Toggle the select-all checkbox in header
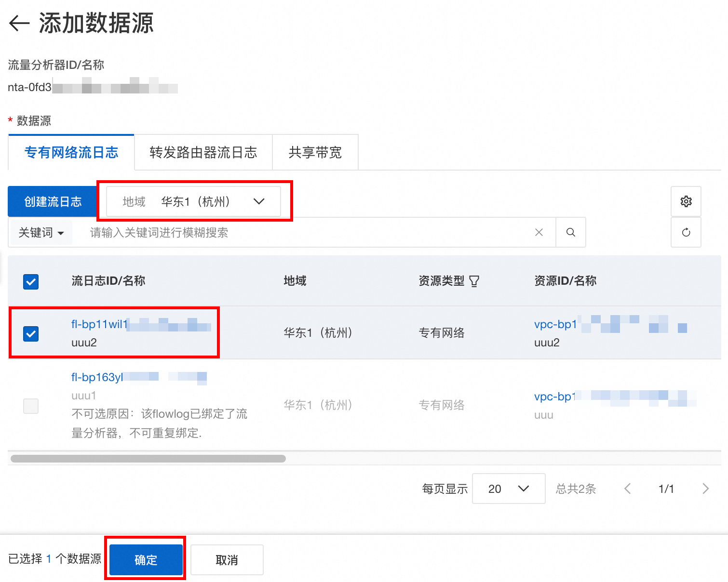This screenshot has width=728, height=582. 31,281
